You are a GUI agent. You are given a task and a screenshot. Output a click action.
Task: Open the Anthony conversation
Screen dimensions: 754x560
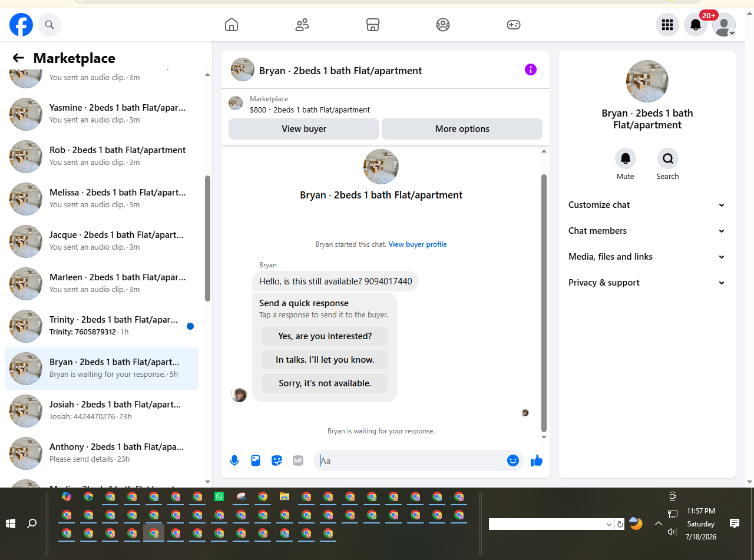click(101, 453)
